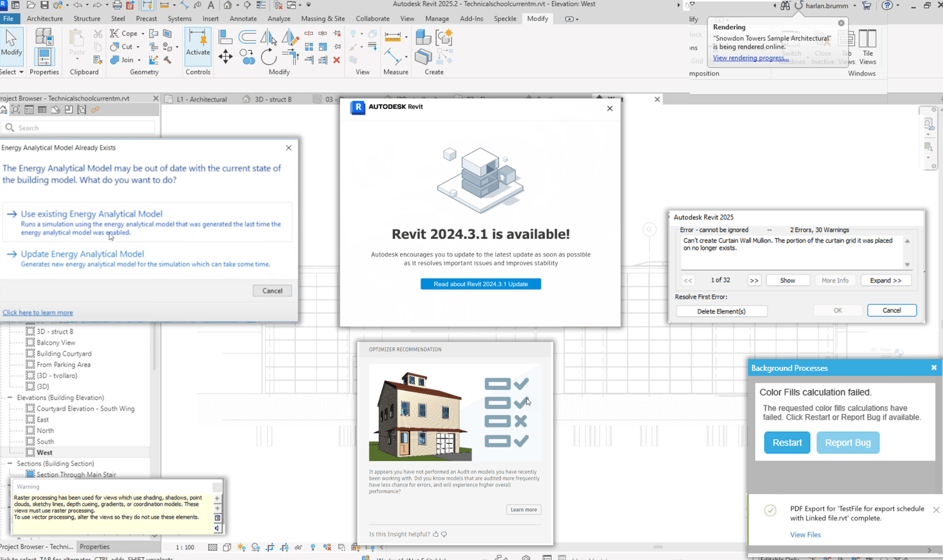This screenshot has width=943, height=560.
Task: Click the Project Browser Search field
Action: point(79,128)
